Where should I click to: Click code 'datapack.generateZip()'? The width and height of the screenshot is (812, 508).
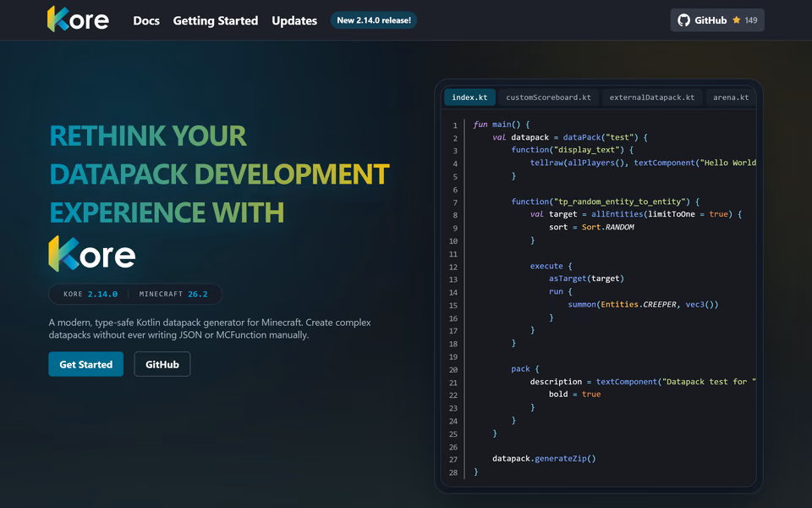(x=544, y=458)
